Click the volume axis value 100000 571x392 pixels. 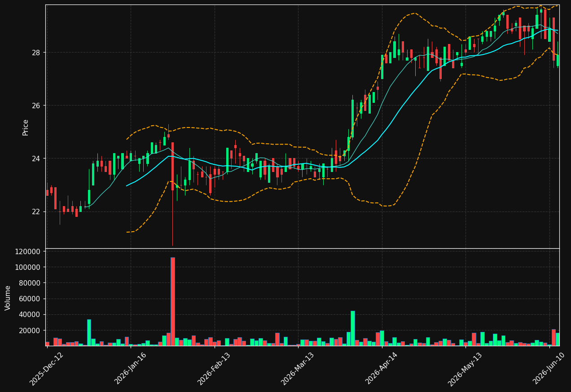[28, 267]
